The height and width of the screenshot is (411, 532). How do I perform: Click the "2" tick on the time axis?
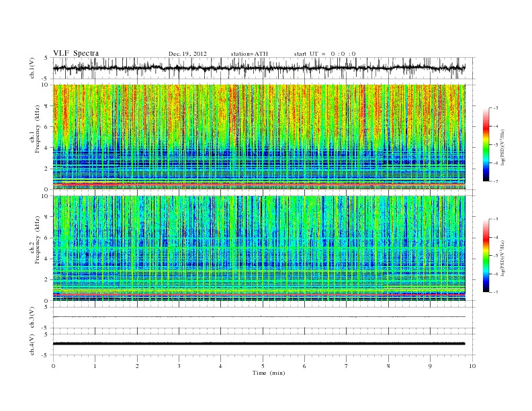(137, 366)
